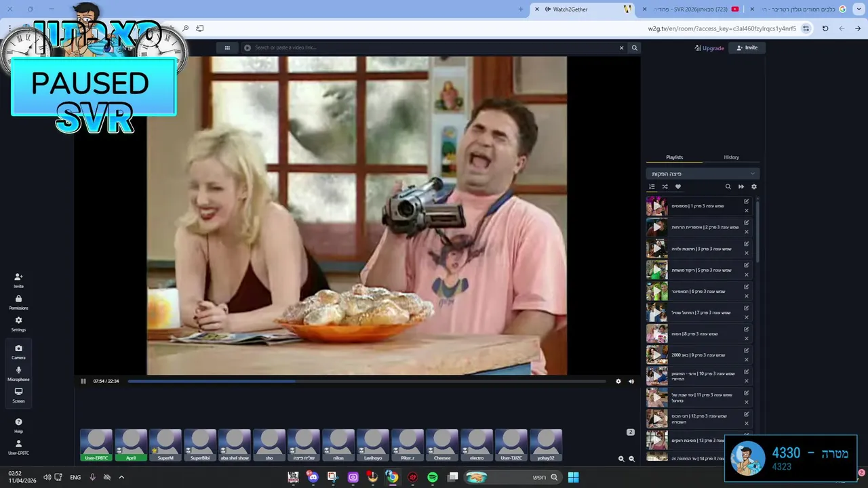The image size is (868, 488).
Task: Select participant tile 'yohay32'
Action: (546, 445)
